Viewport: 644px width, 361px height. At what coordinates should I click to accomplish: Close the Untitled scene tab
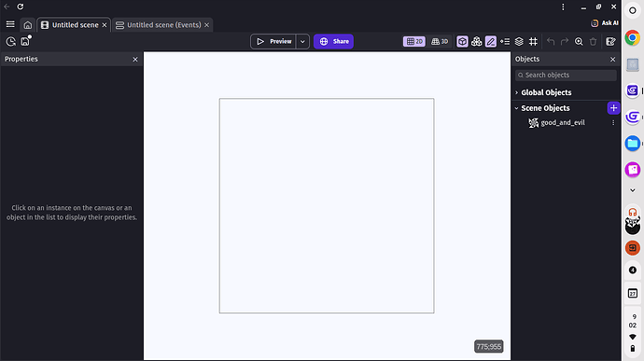(105, 25)
